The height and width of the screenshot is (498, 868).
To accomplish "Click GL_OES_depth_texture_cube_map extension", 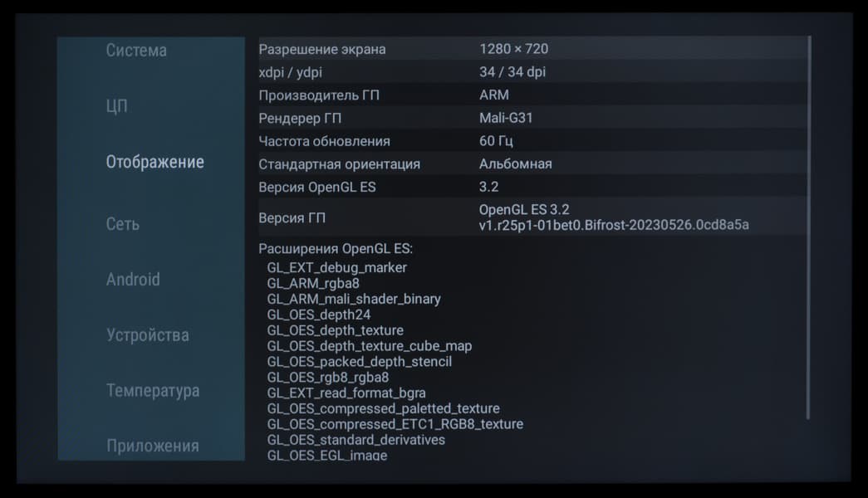I will pos(370,346).
